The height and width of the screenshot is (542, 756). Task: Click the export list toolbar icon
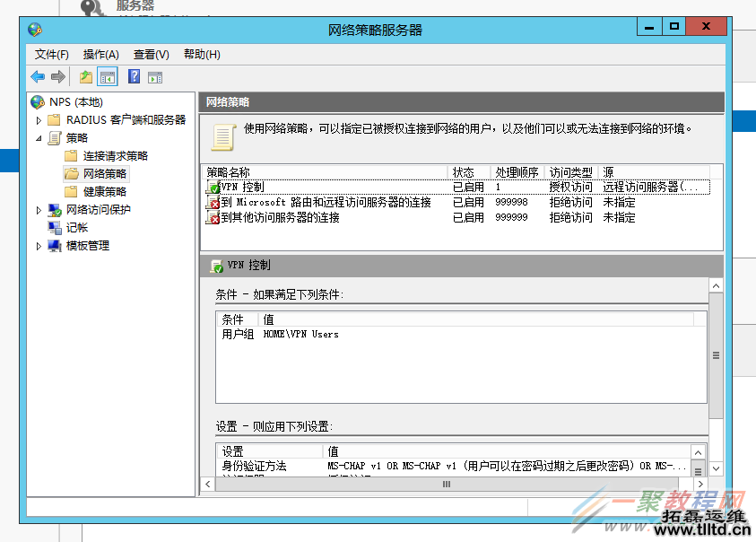[x=84, y=77]
